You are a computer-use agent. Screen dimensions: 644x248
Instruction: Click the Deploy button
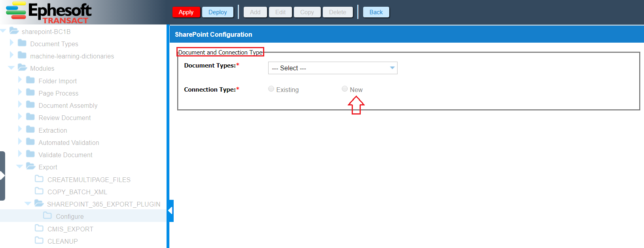[218, 12]
